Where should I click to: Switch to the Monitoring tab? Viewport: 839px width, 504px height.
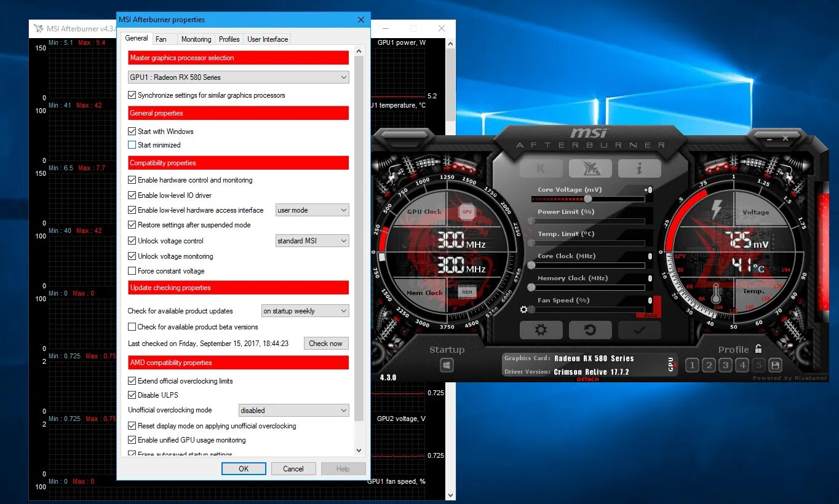coord(196,39)
